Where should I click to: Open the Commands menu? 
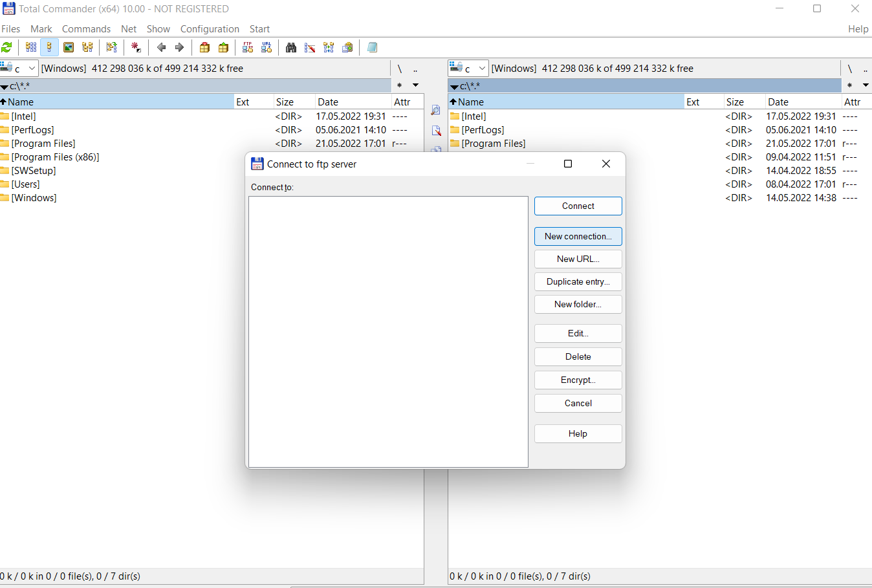[x=86, y=29]
